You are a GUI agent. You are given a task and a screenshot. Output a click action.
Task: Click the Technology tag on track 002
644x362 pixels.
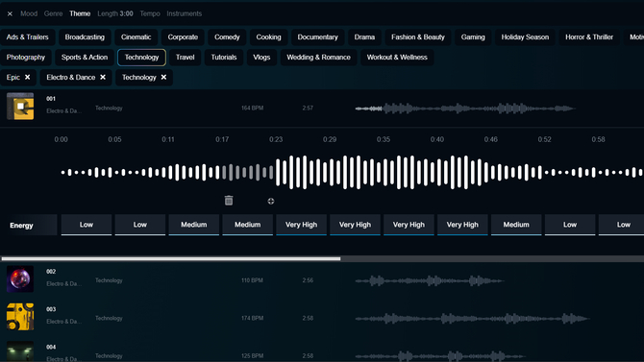109,280
